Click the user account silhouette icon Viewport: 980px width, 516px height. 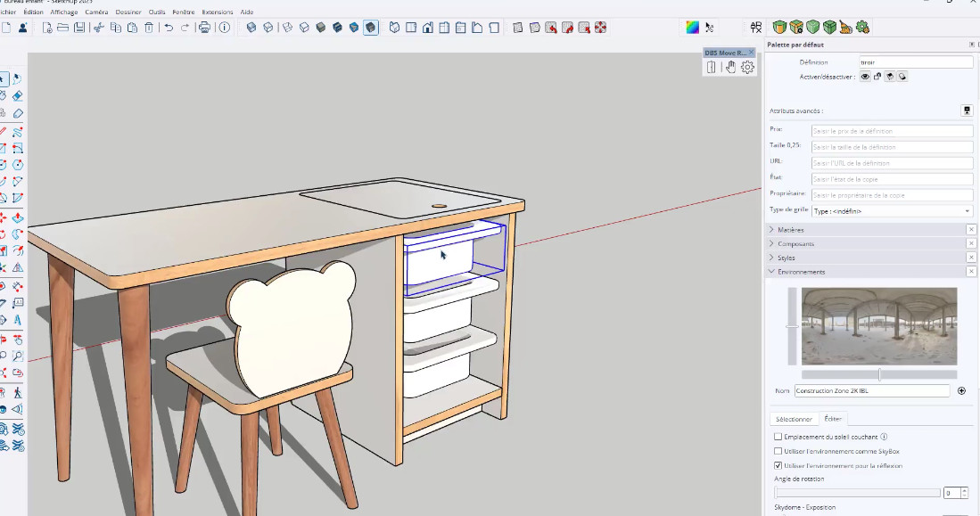point(22,28)
